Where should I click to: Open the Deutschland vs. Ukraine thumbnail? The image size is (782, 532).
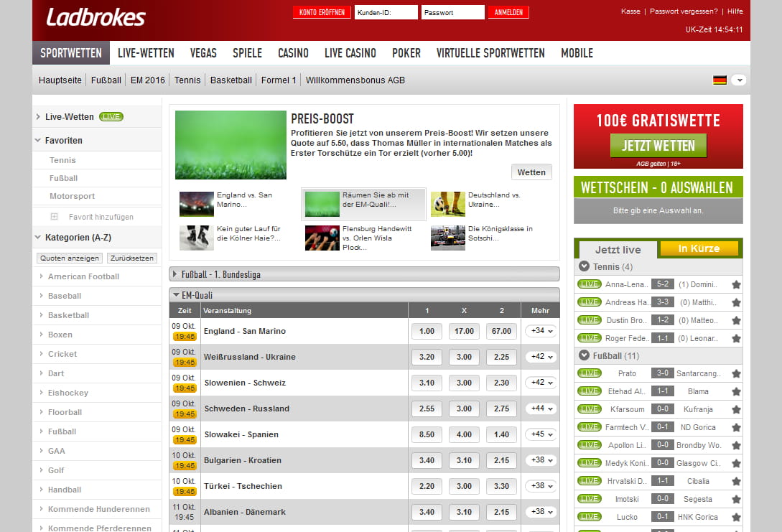[x=448, y=204]
